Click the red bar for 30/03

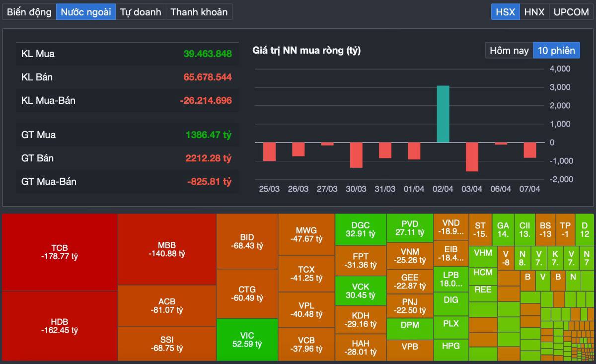pos(356,155)
